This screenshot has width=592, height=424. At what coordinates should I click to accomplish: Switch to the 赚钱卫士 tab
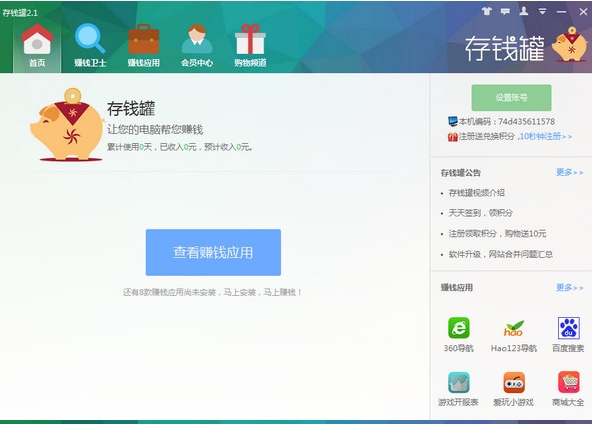click(90, 45)
